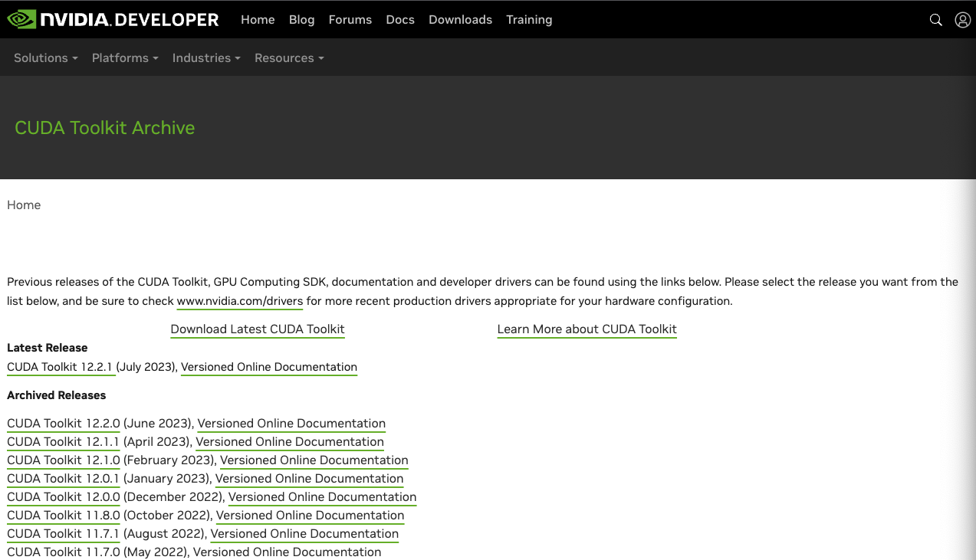Open CUDA Toolkit 12.1.1 link
Image resolution: width=976 pixels, height=560 pixels.
pyautogui.click(x=63, y=442)
